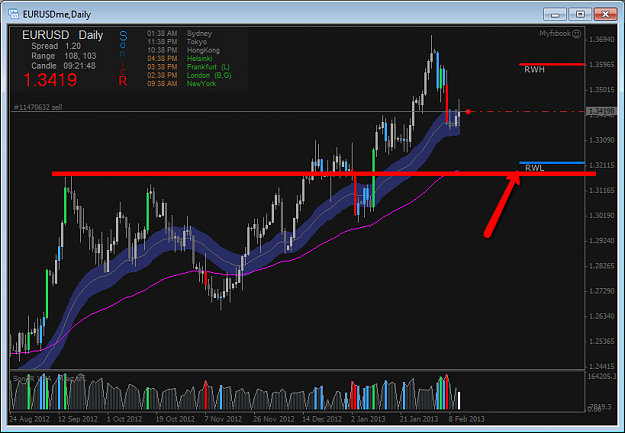Screen dimensions: 625x433
Task: Click the red order marker dot
Action: (x=468, y=112)
